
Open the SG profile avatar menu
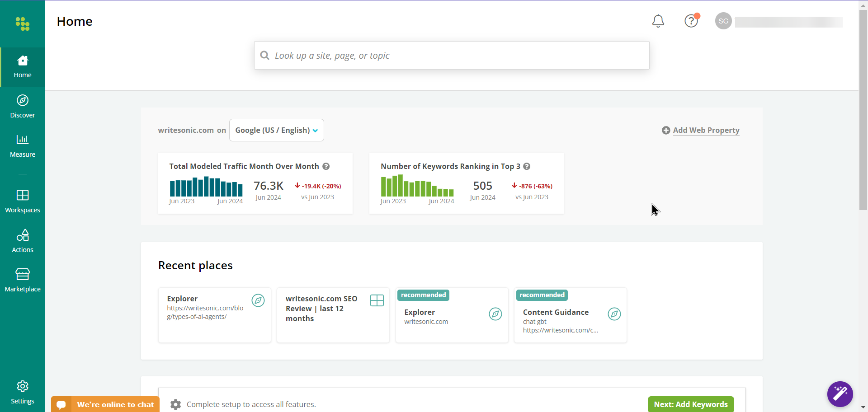click(x=723, y=21)
